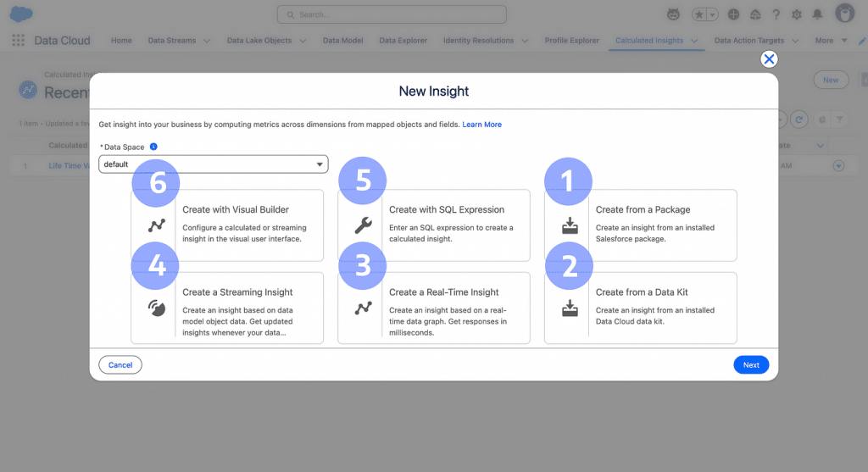Open the Data Space dropdown

213,164
